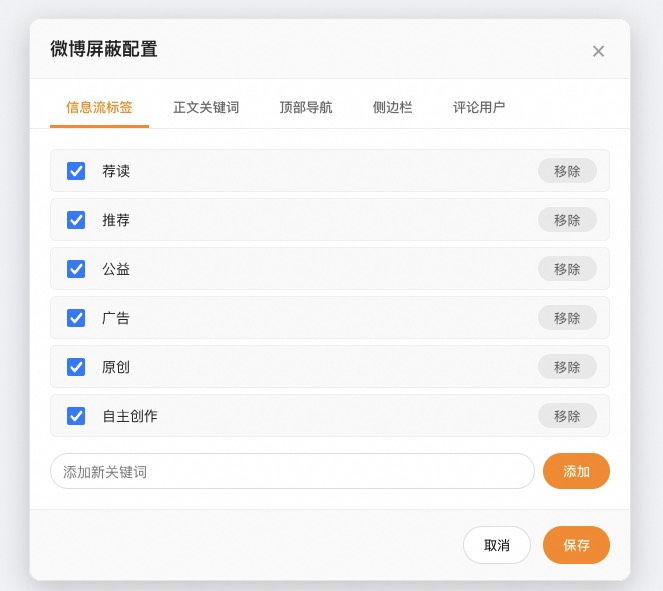Remove the 自主创作 entry
Screen dimensions: 663x591
567,416
